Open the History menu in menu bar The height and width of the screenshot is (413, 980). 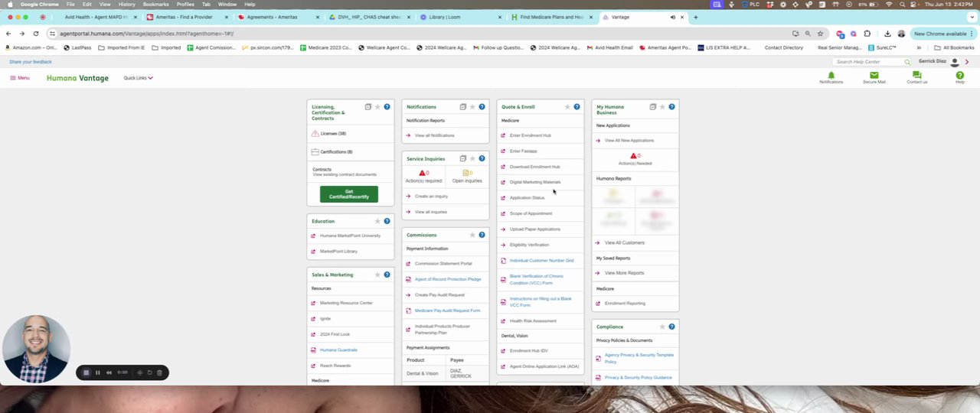click(126, 5)
